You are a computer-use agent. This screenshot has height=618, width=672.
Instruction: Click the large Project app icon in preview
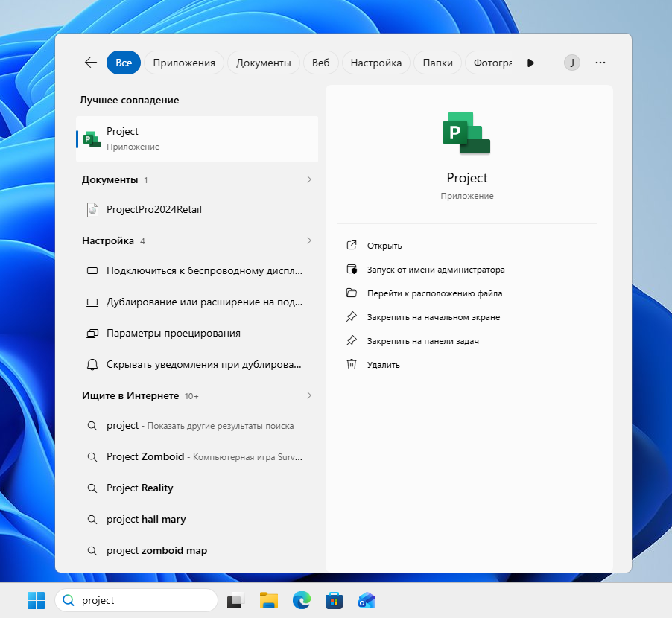point(466,133)
